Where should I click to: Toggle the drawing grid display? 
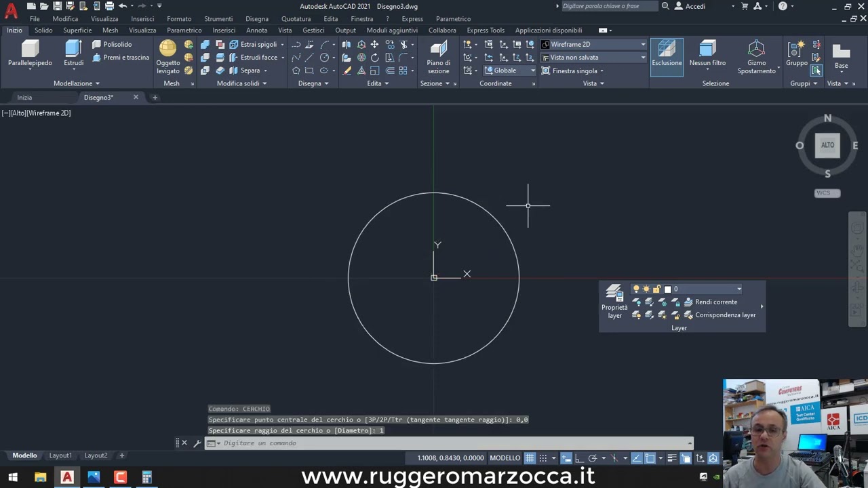point(530,458)
